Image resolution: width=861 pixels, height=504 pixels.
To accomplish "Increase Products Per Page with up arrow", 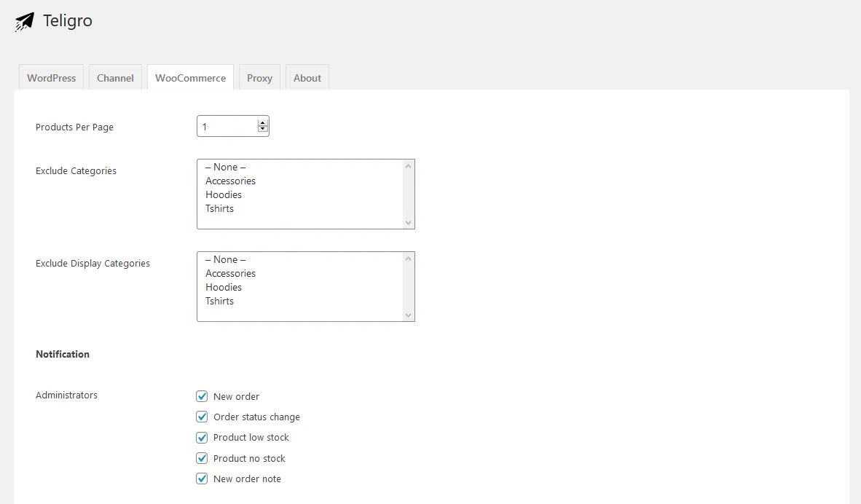I will coord(262,123).
